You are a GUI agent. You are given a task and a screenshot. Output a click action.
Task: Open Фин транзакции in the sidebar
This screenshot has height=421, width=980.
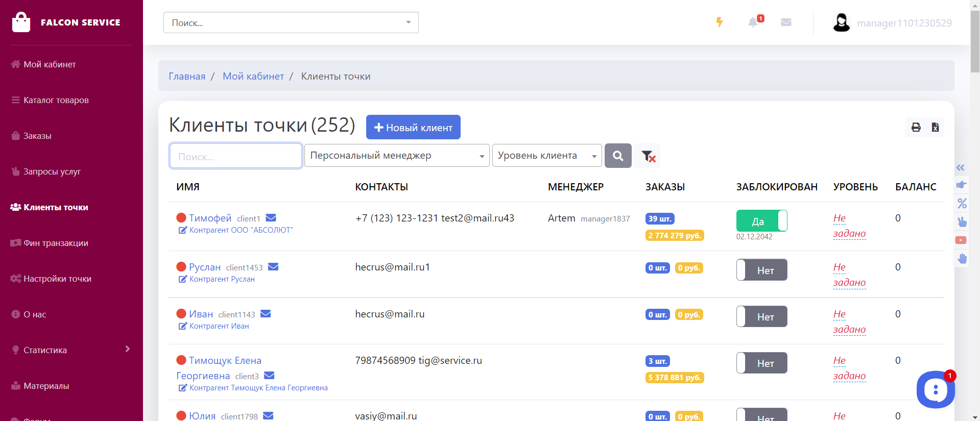(x=56, y=243)
